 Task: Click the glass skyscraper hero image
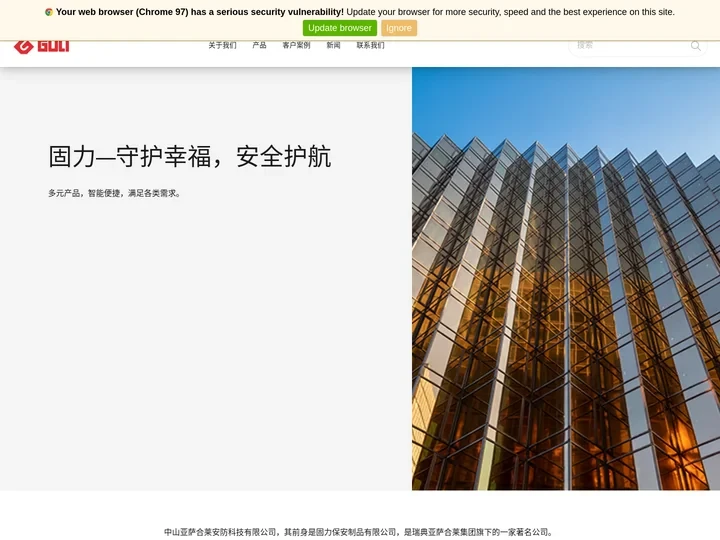pos(566,279)
